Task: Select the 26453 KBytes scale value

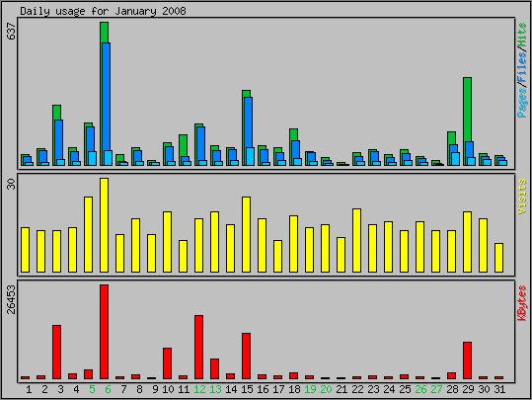Action: coord(11,299)
